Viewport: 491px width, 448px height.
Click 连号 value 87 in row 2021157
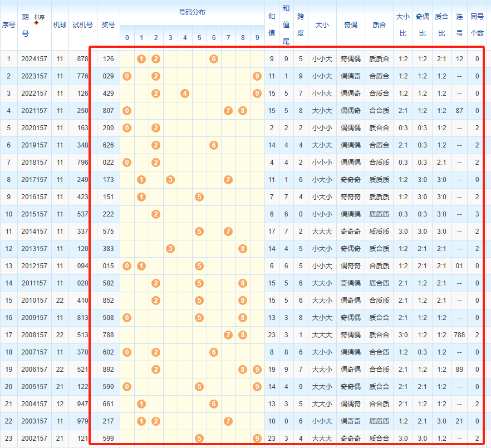[459, 111]
